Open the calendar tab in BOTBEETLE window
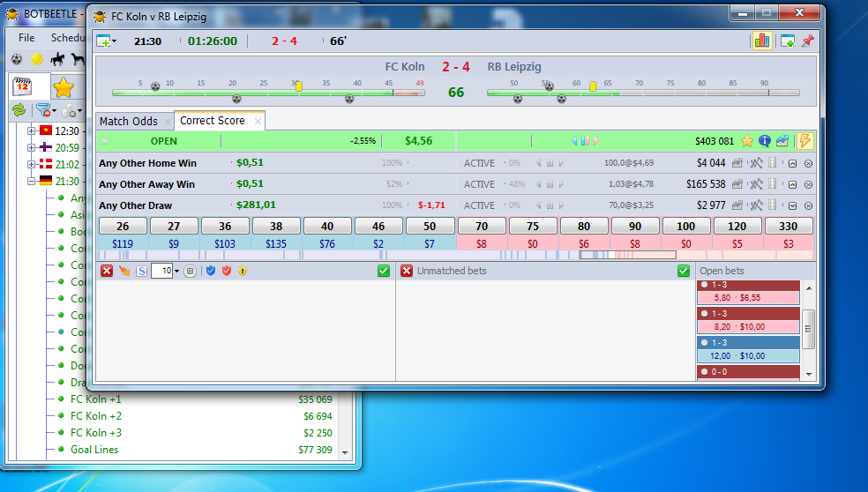This screenshot has width=868, height=492. click(23, 86)
